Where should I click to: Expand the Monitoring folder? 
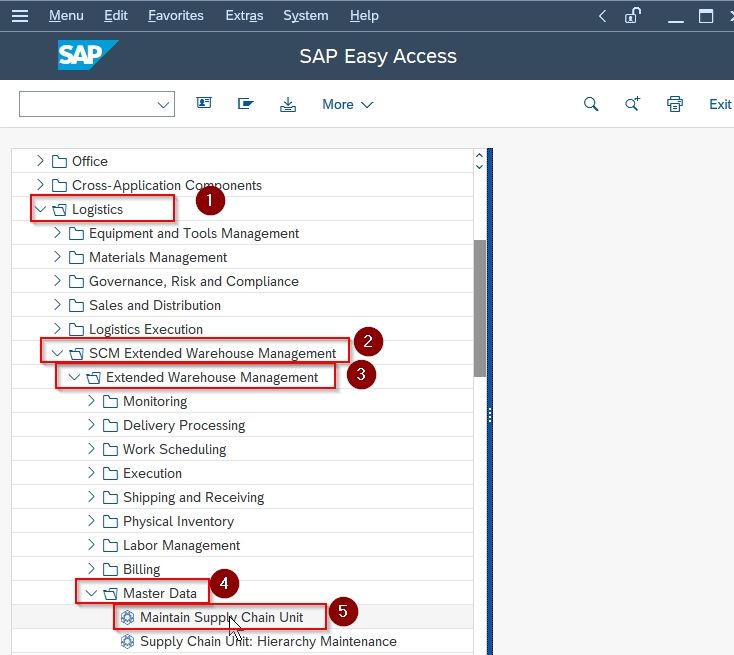pyautogui.click(x=91, y=401)
